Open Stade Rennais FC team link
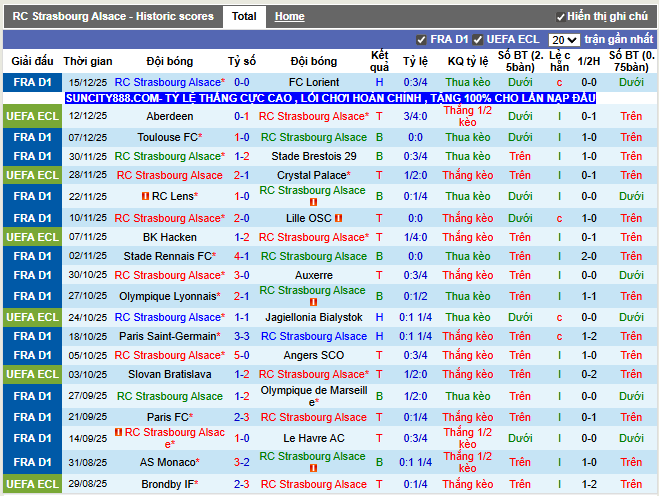659x496 pixels. [169, 256]
